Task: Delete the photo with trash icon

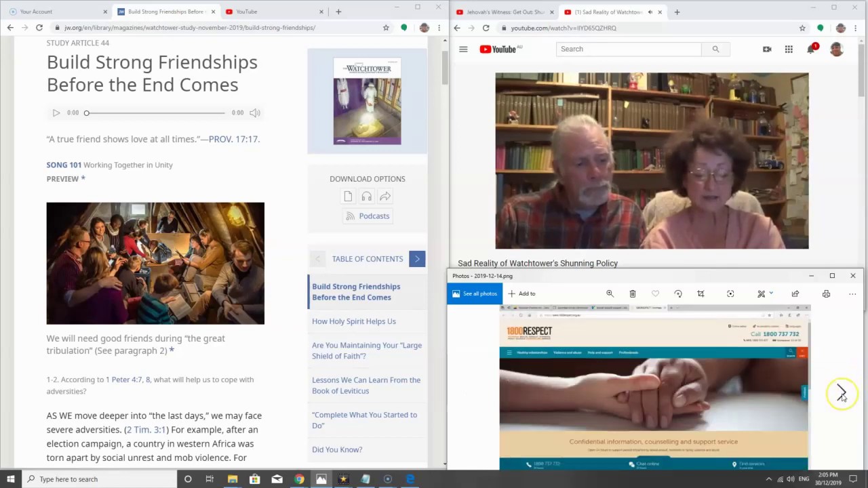Action: (x=633, y=293)
